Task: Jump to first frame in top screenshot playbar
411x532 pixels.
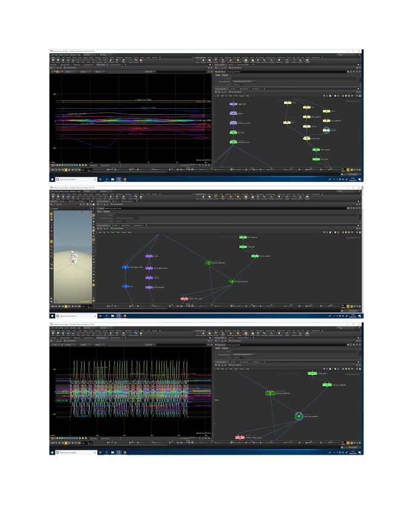Action: [53, 170]
